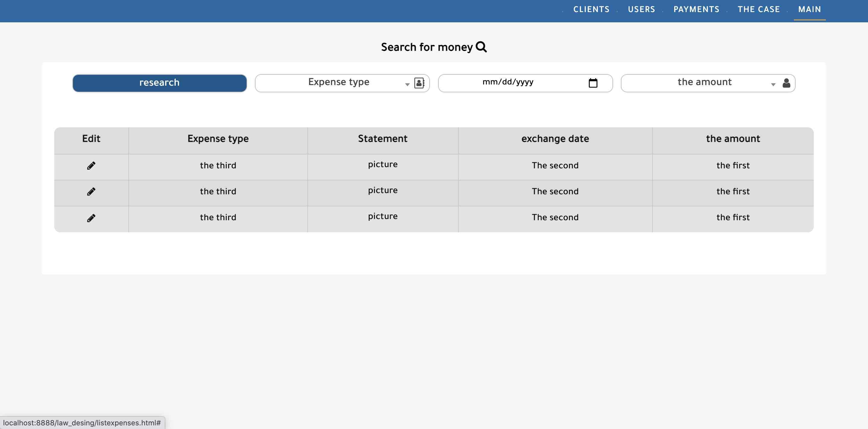
Task: Select the MAIN navigation tab
Action: pos(809,9)
